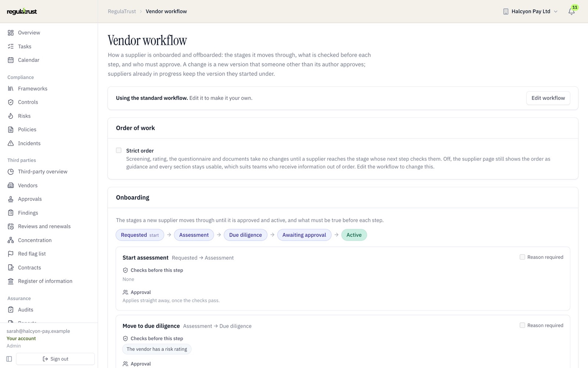Click the Edit workflow button
The image size is (588, 368).
tap(548, 98)
